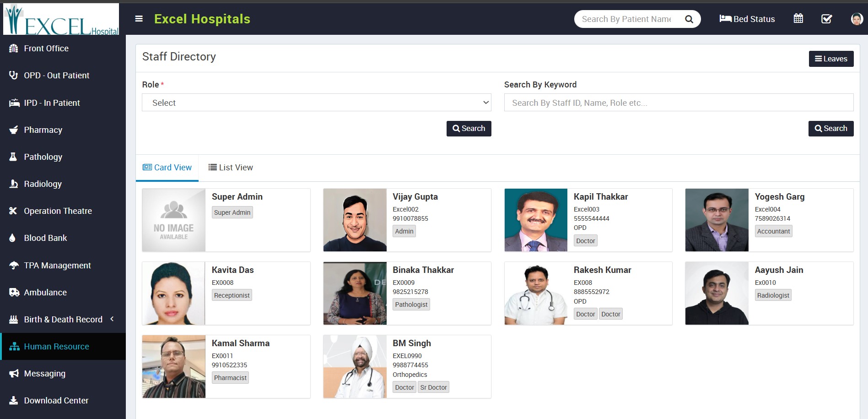Open Blood Bank menu item
The width and height of the screenshot is (868, 419).
point(45,238)
